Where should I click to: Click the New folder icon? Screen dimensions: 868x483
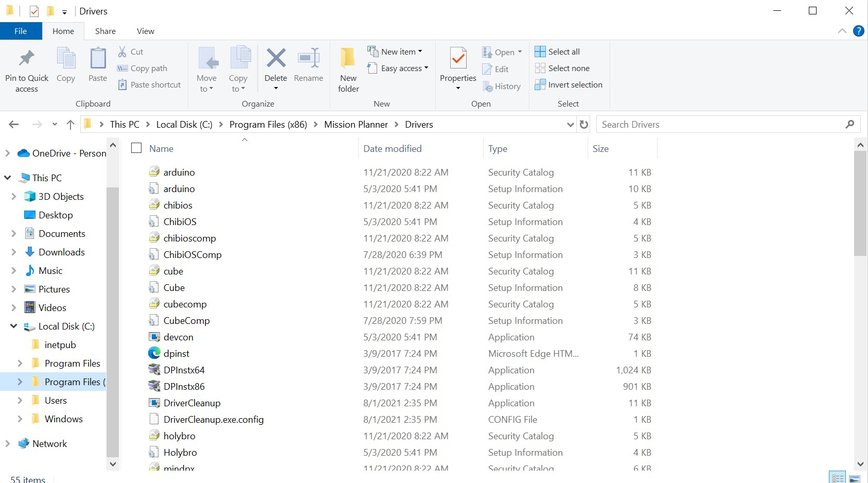pos(348,58)
